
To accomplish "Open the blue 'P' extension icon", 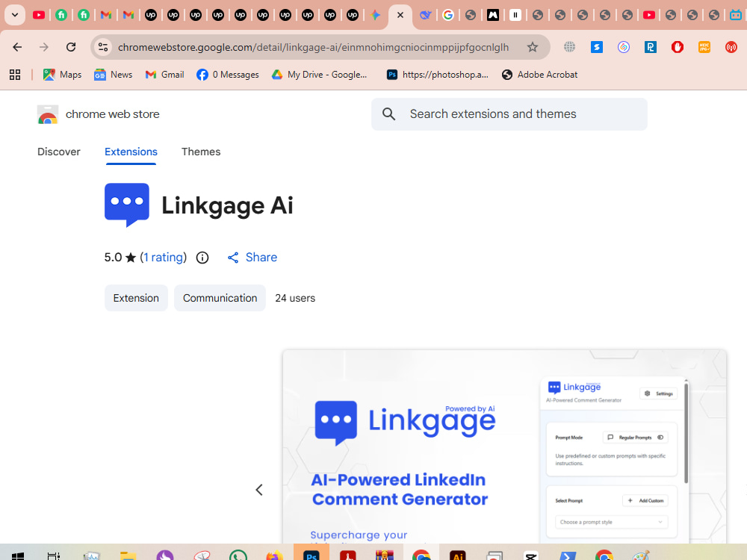I will coord(651,46).
